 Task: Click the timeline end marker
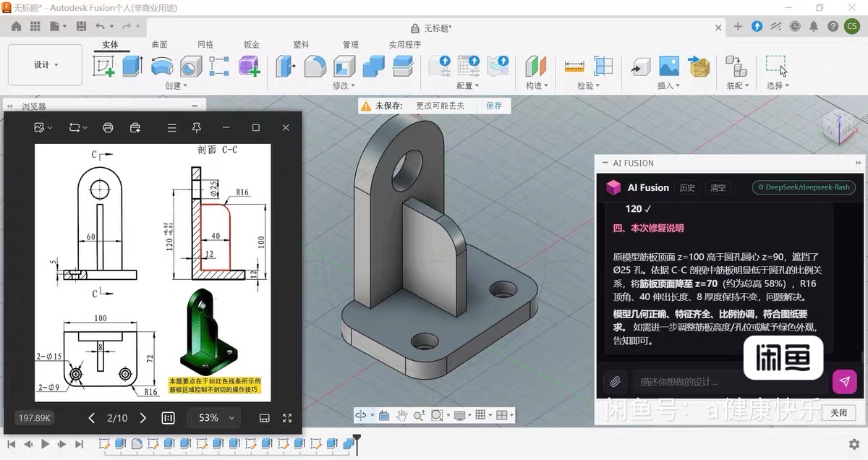tap(356, 443)
